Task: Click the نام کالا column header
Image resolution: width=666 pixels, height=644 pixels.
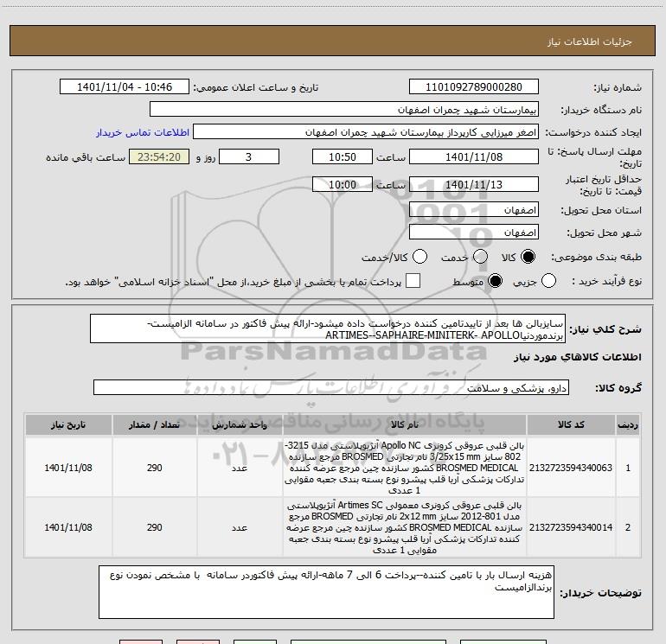Action: 405,424
